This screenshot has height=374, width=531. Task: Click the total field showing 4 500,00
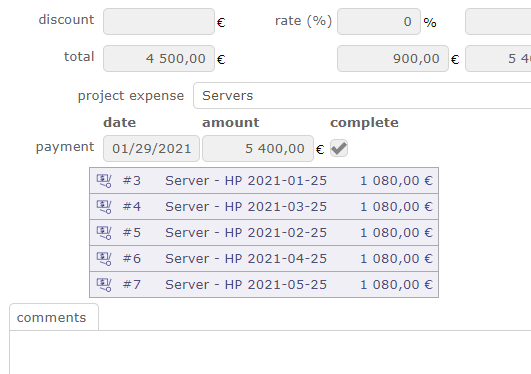[x=159, y=59]
